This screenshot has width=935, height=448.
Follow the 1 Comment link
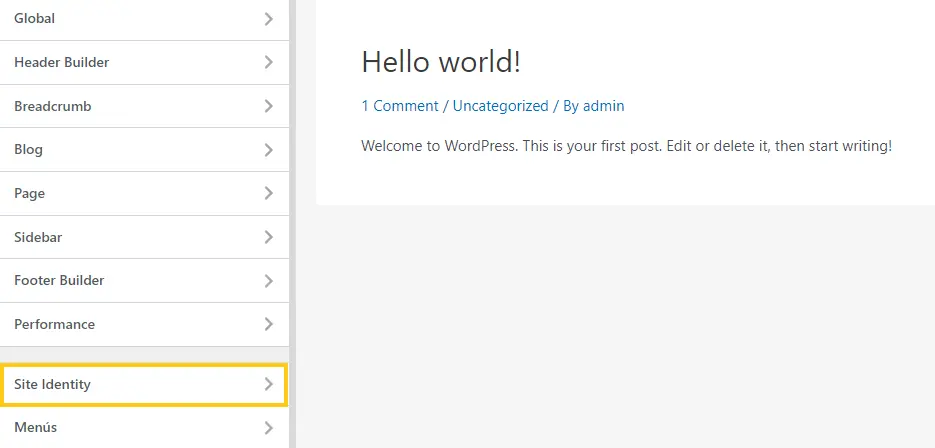(400, 106)
